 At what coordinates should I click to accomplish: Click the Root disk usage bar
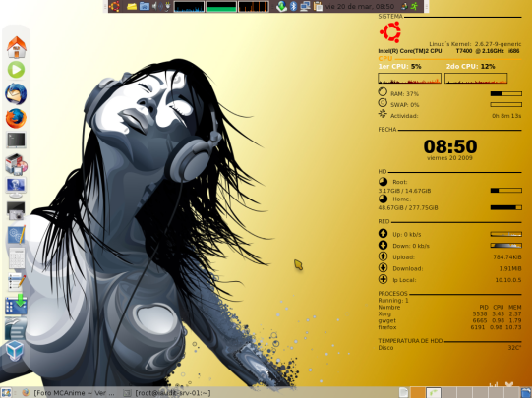pyautogui.click(x=505, y=191)
